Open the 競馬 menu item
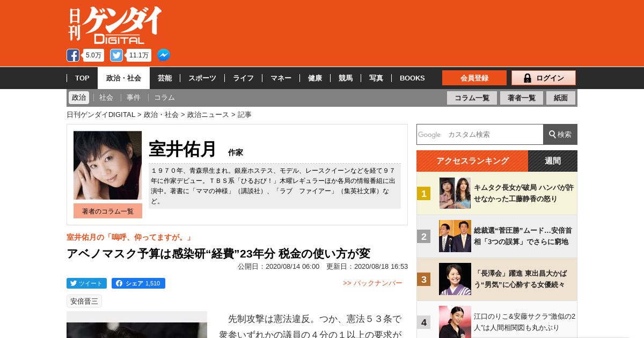Screen dimensions: 644x338 coord(346,78)
